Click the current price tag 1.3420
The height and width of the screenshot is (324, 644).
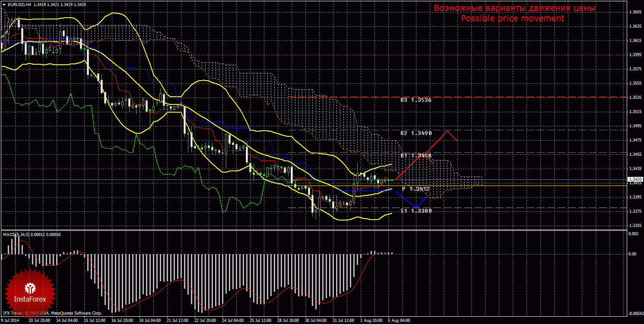tap(634, 179)
